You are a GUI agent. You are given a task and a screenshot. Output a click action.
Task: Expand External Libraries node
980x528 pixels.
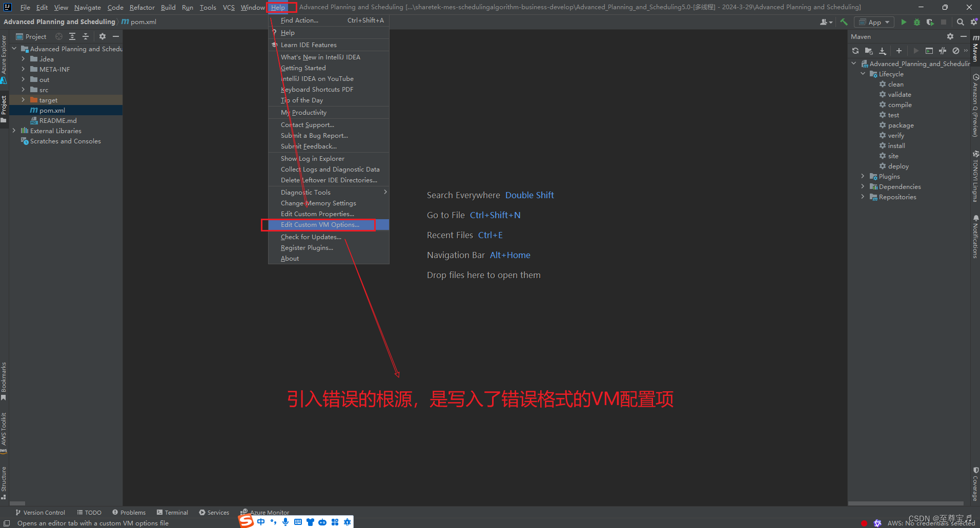[14, 131]
